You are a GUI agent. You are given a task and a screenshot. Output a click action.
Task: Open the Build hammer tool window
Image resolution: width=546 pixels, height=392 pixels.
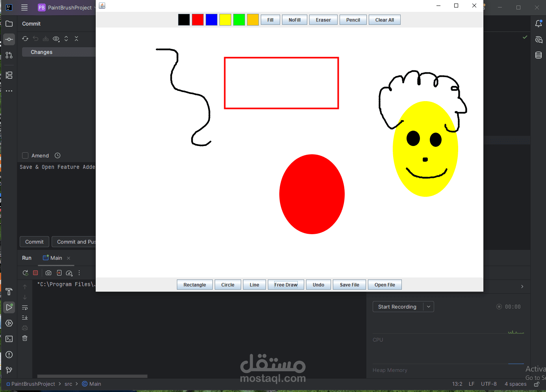pos(9,292)
